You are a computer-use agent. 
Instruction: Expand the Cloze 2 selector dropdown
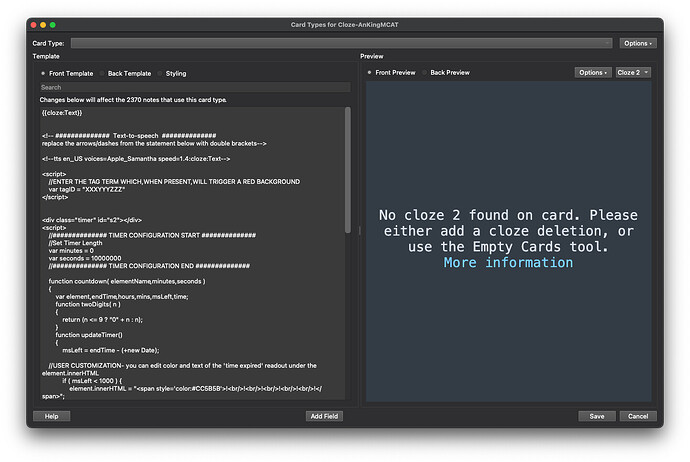pos(632,73)
